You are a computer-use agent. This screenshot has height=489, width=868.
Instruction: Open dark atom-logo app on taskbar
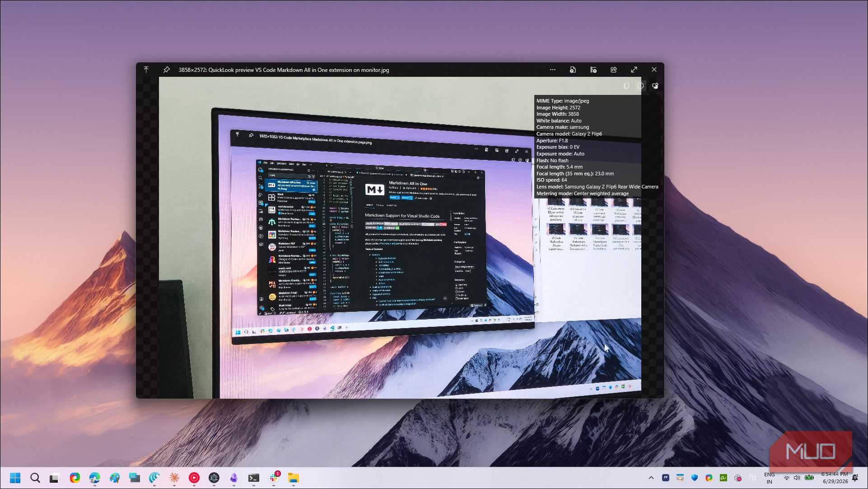tap(214, 478)
